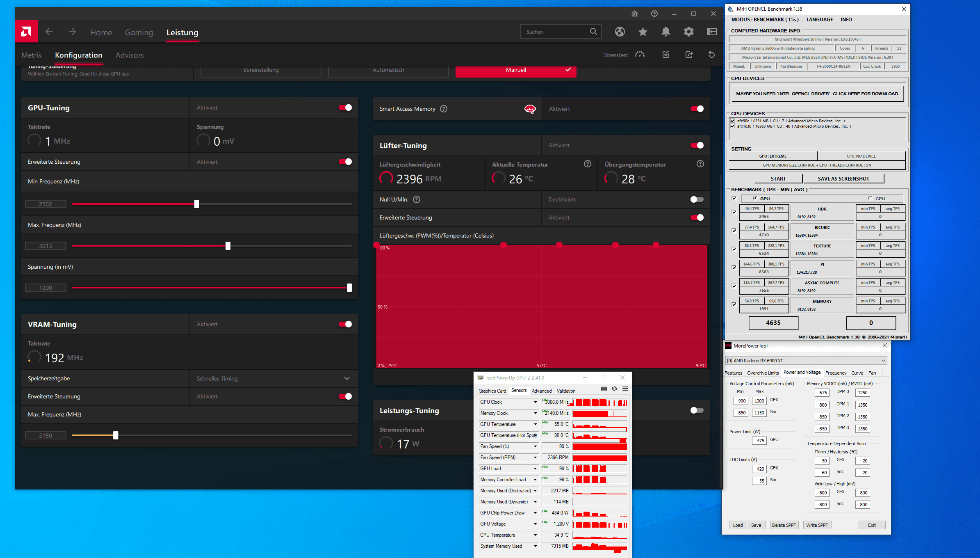Open the Frequency tab in MorePowerTool

[835, 373]
